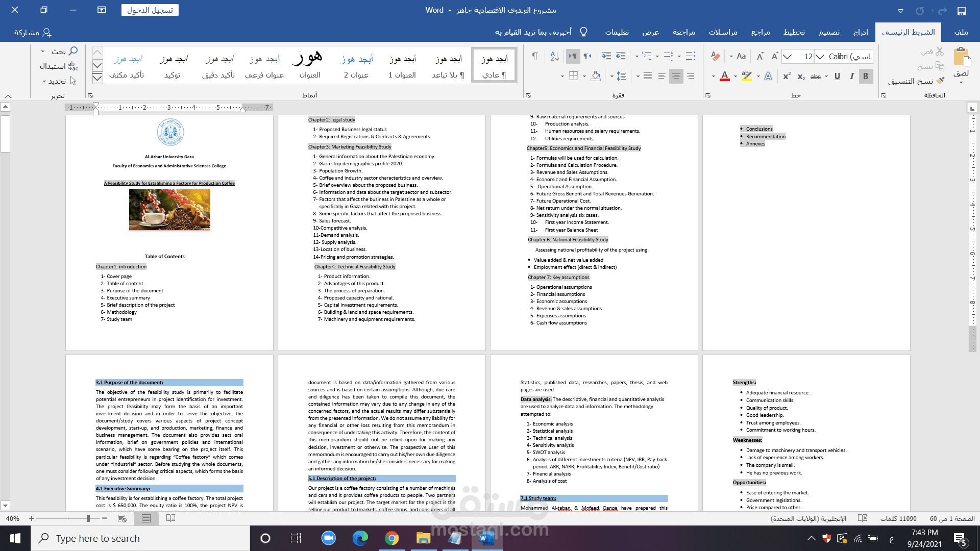Expand the styles gallery more arrow
980x551 pixels.
(x=97, y=78)
